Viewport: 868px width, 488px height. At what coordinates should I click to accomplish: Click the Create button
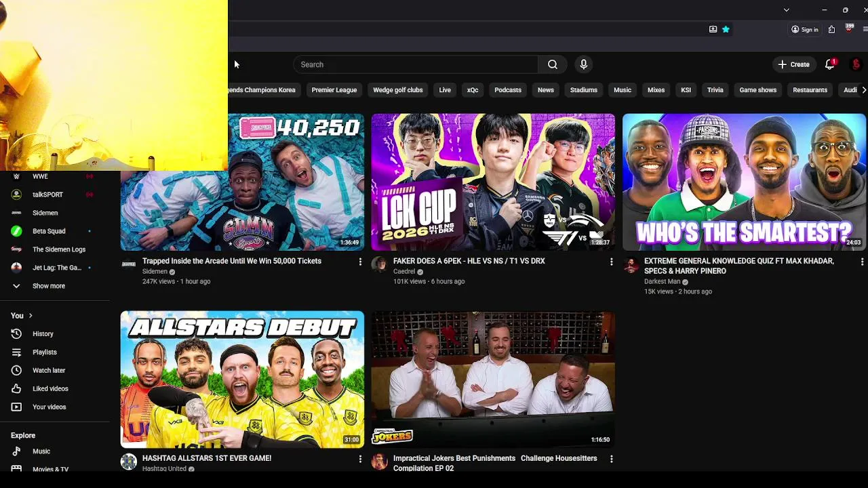pos(793,64)
